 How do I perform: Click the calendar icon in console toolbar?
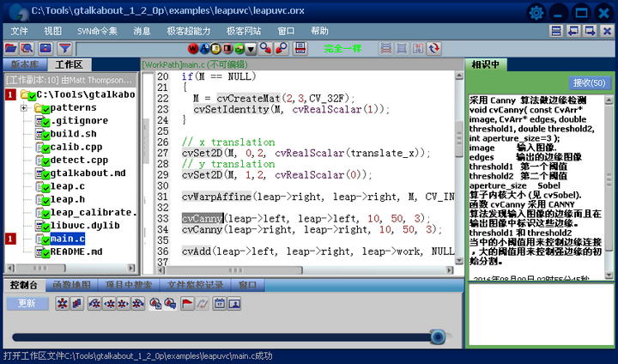point(218,303)
